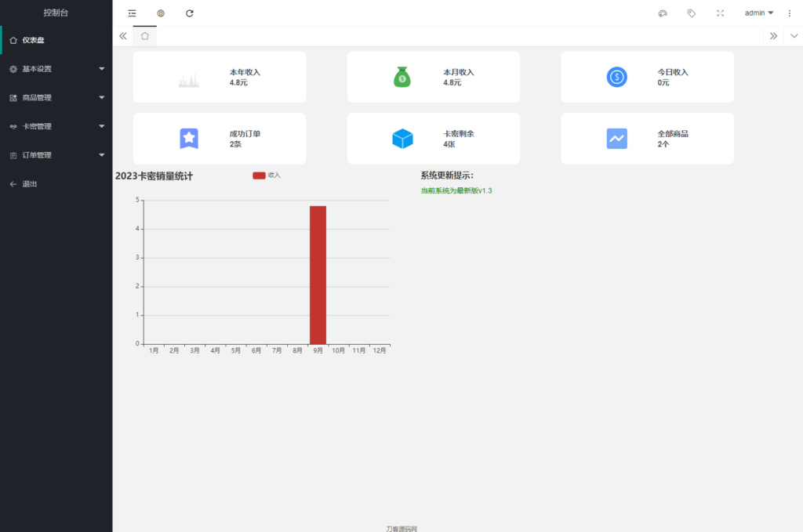Switch to the home tab above the dashboard

click(144, 35)
